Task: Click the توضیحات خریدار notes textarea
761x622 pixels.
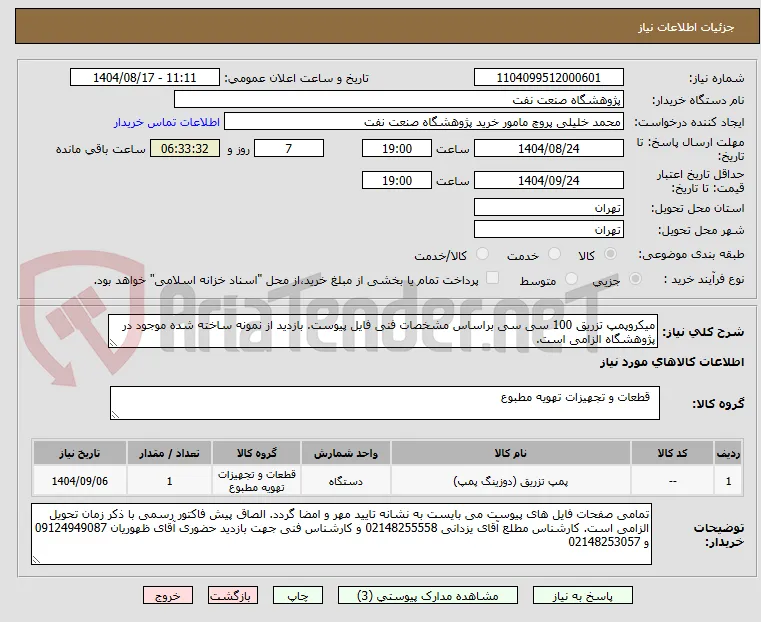Action: pos(341,534)
